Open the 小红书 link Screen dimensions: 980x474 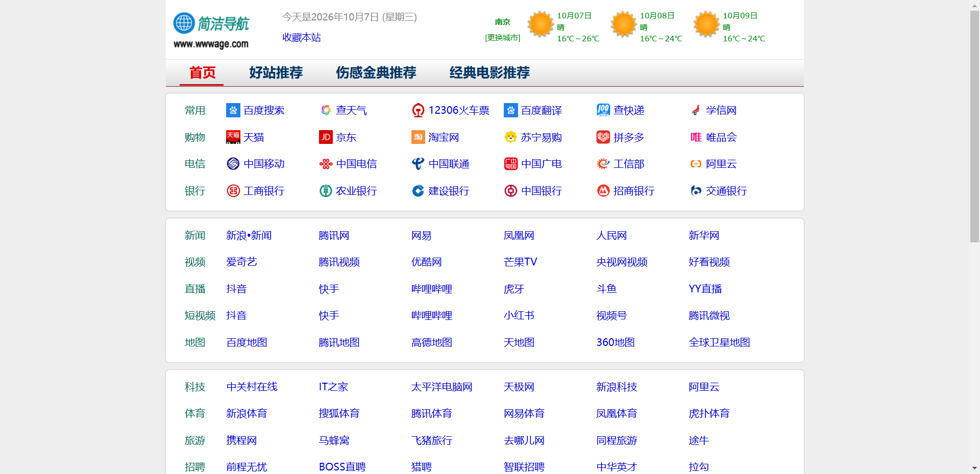click(519, 315)
